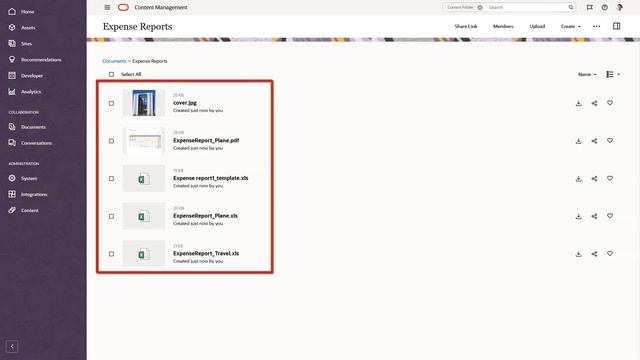Share ExpenseReport_Travel.xls
This screenshot has height=360, width=640.
pos(594,254)
